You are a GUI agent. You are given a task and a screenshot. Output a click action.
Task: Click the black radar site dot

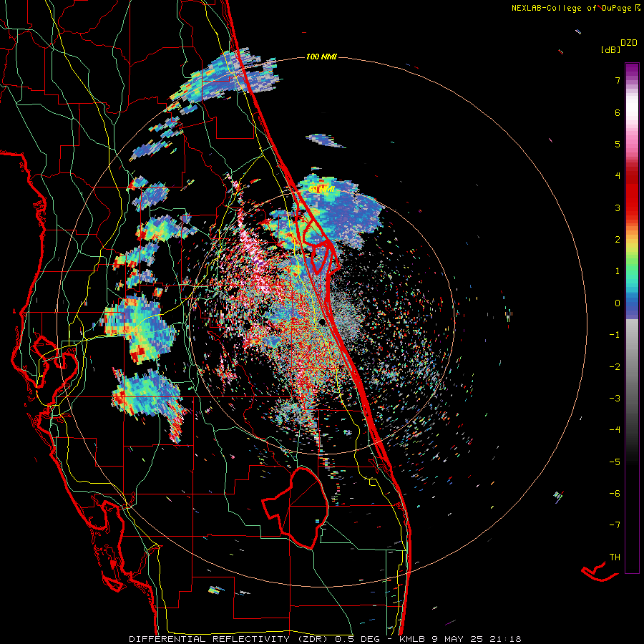pos(323,323)
